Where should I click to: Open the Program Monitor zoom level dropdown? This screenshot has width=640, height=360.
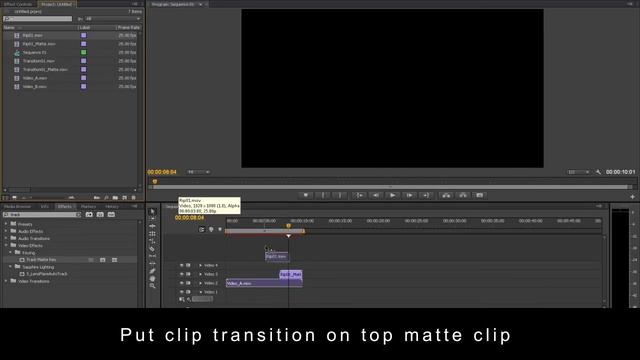point(198,172)
